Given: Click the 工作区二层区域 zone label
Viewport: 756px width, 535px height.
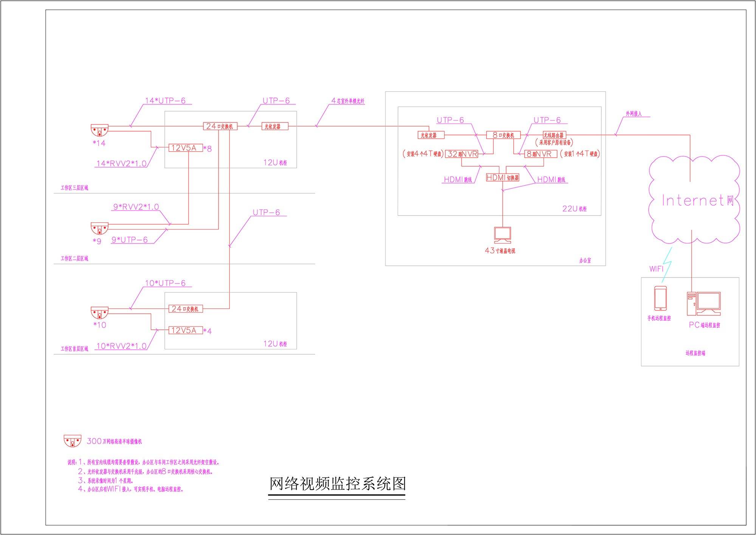Looking at the screenshot, I should [x=74, y=259].
